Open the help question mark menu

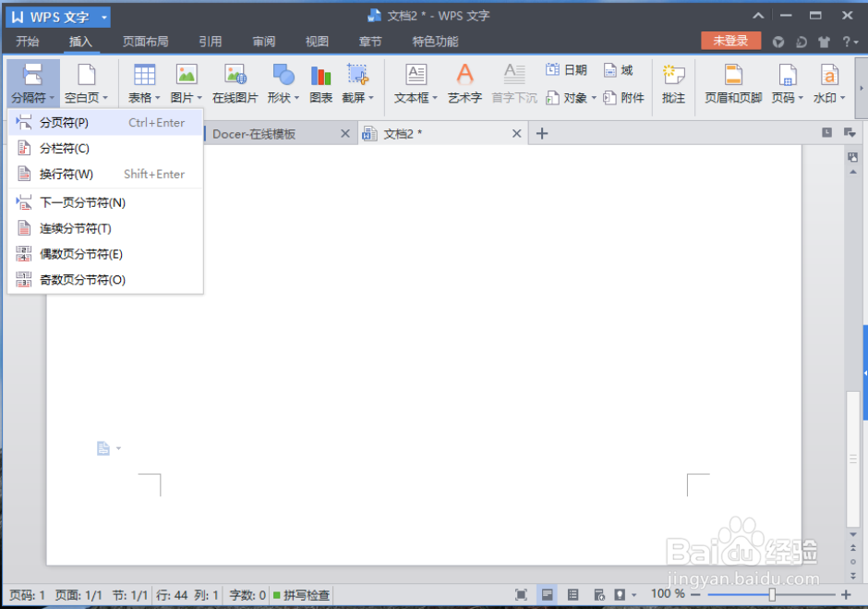(x=850, y=42)
